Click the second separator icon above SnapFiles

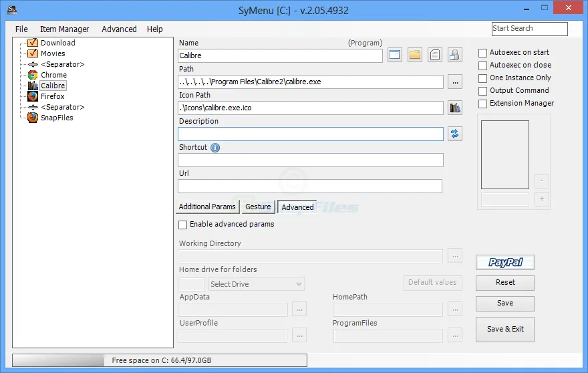[x=33, y=107]
